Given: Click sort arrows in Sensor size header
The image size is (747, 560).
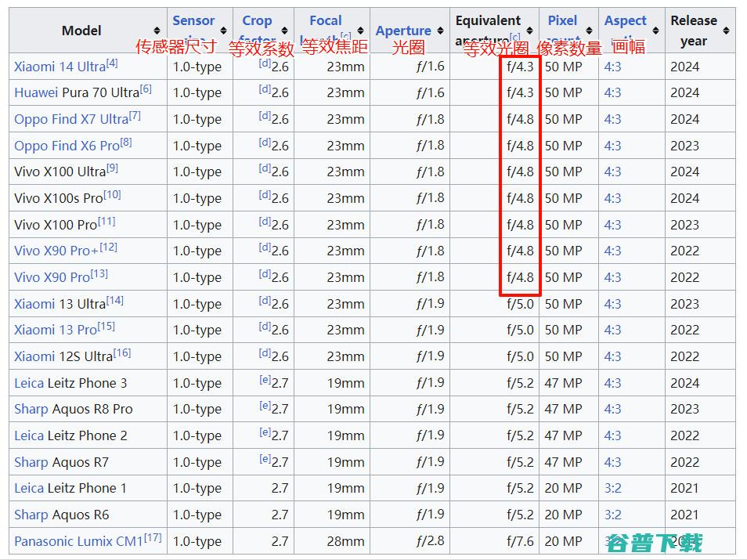Looking at the screenshot, I should [223, 31].
